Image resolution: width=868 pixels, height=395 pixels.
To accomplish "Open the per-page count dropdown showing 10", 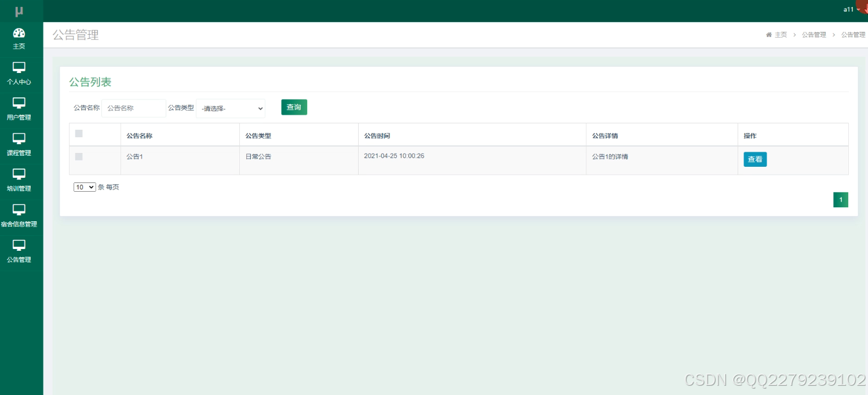I will point(84,186).
